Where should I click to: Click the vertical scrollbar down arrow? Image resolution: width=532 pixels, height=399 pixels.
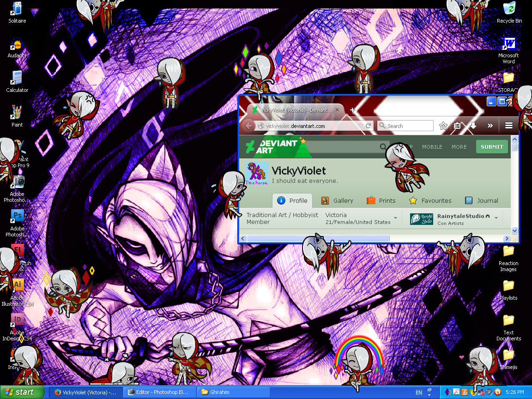[x=514, y=231]
